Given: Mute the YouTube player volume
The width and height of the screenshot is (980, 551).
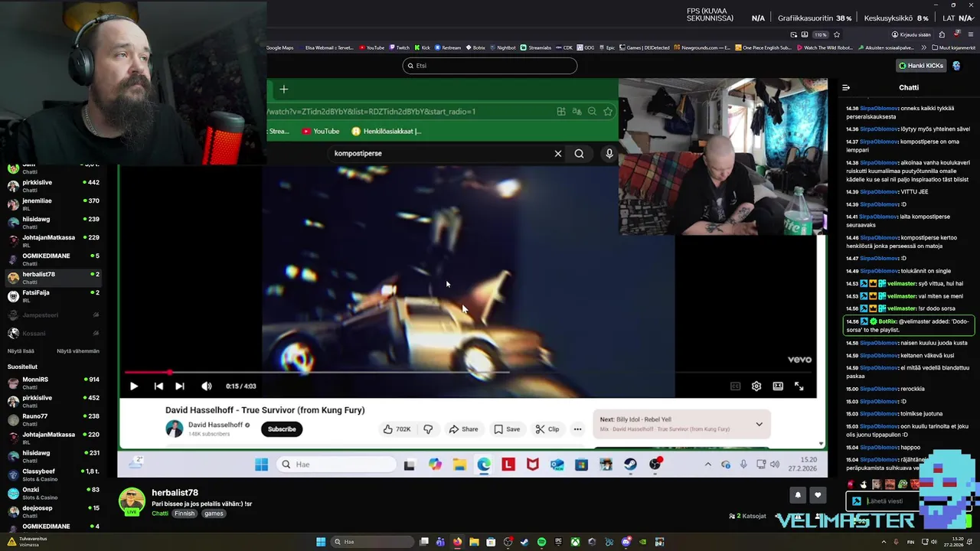Looking at the screenshot, I should tap(207, 386).
